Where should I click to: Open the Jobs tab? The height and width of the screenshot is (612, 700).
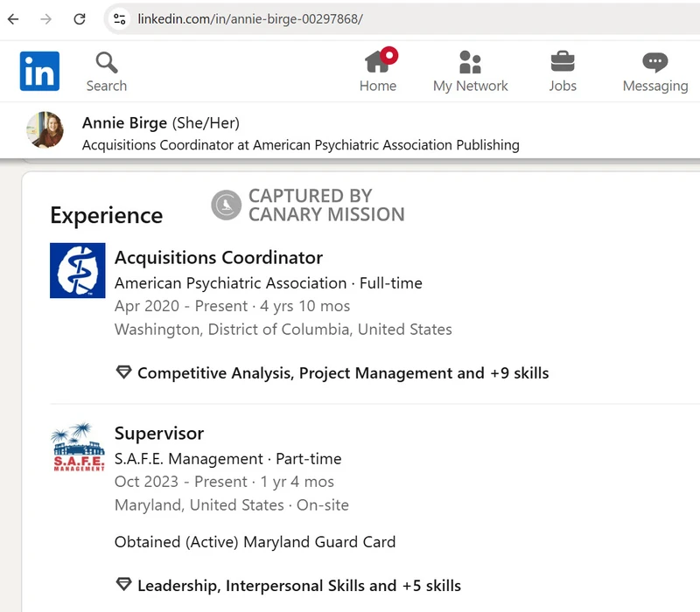coord(563,72)
